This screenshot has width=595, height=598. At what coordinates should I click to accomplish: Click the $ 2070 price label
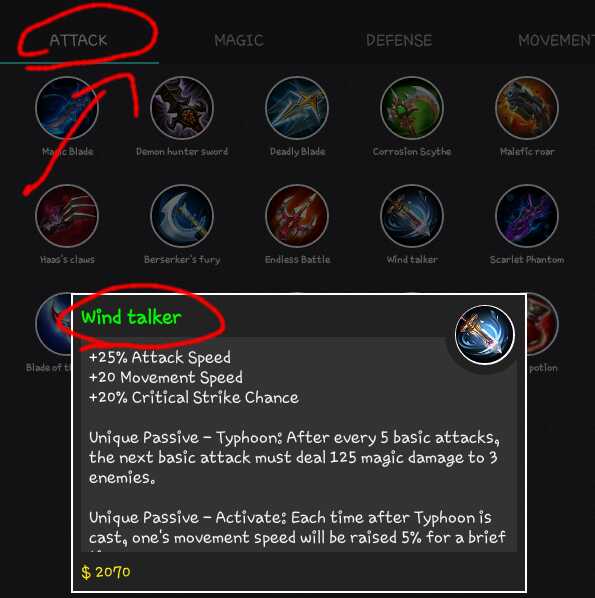tap(106, 572)
